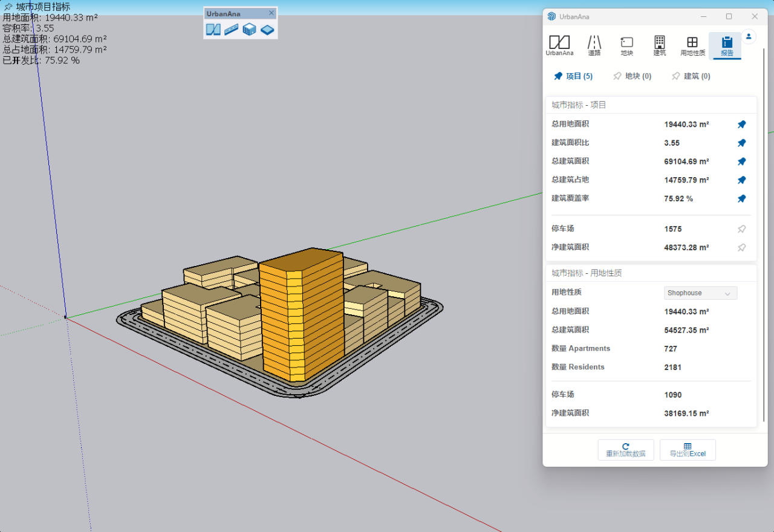Click the 重新加载数据 reload button
The image size is (774, 532).
[626, 450]
